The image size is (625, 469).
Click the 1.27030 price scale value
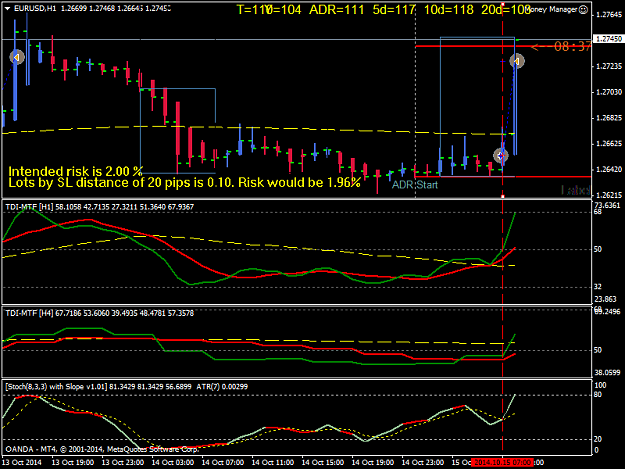coord(609,92)
